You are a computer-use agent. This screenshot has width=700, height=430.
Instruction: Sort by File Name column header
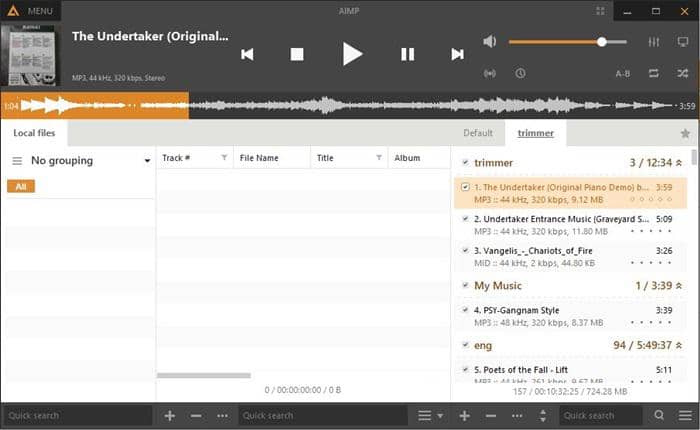272,158
